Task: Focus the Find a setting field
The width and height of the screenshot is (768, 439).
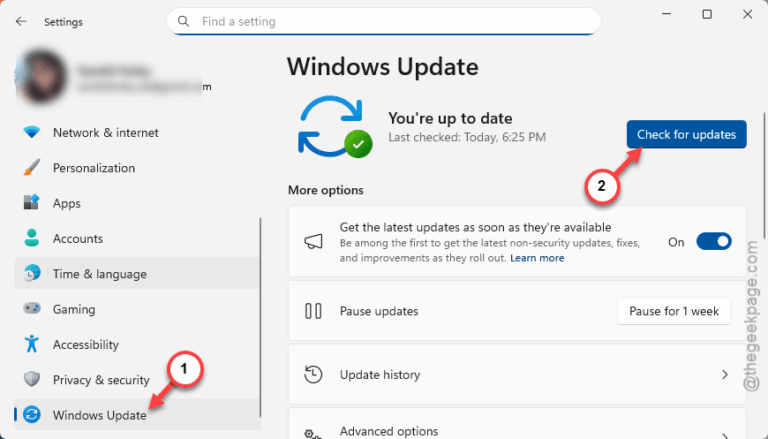Action: click(x=384, y=22)
